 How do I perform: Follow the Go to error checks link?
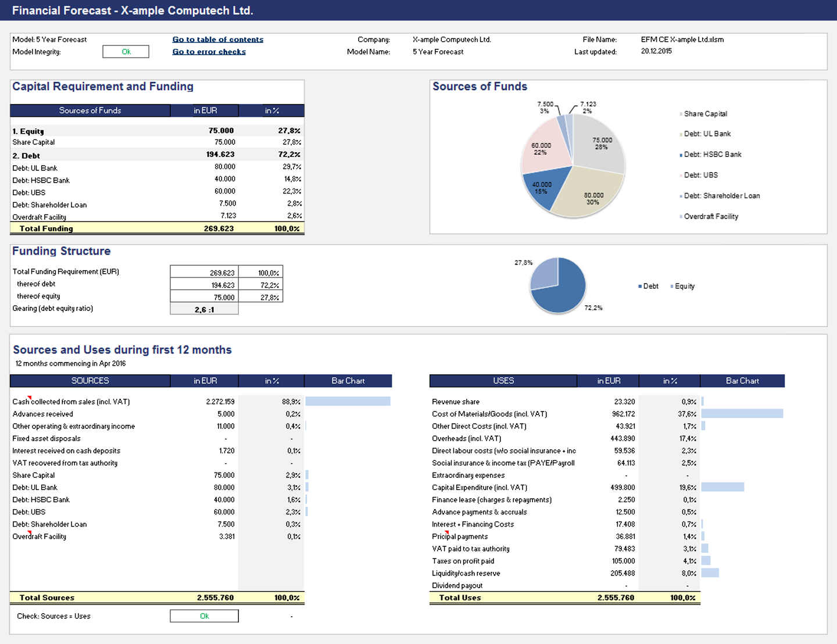[x=209, y=52]
